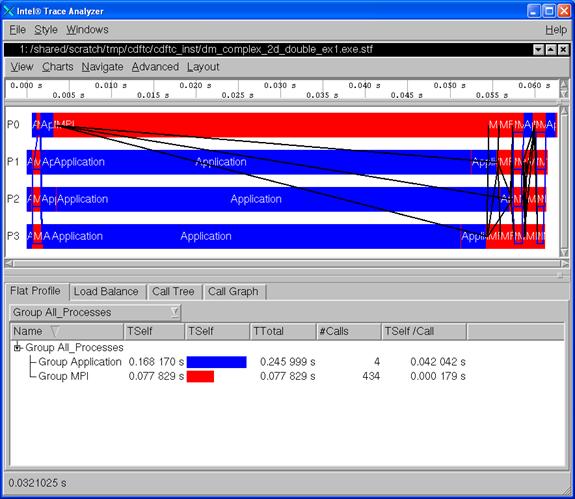Click the centered Application label on P1
This screenshot has width=575, height=499.
(x=221, y=162)
